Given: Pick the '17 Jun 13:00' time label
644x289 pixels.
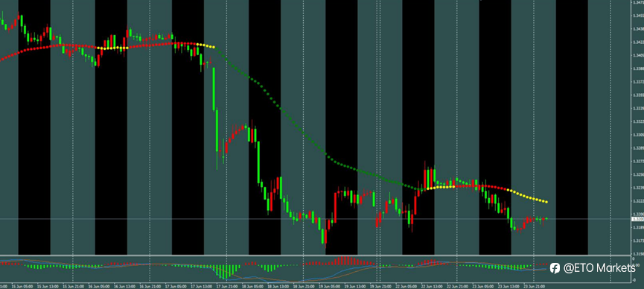Looking at the screenshot, I should 202,286.
